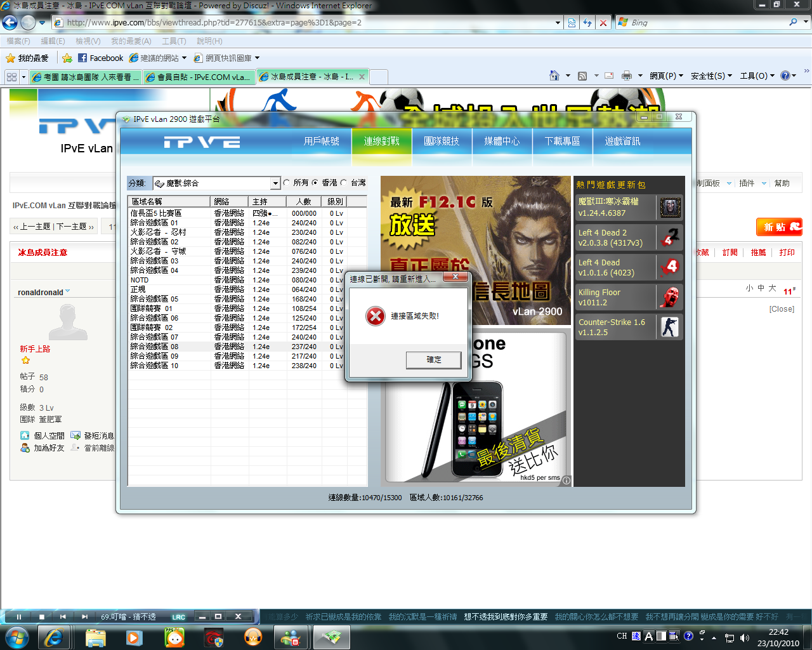Switch to the 團隊競技 tab
Viewport: 812px width, 650px height.
442,141
